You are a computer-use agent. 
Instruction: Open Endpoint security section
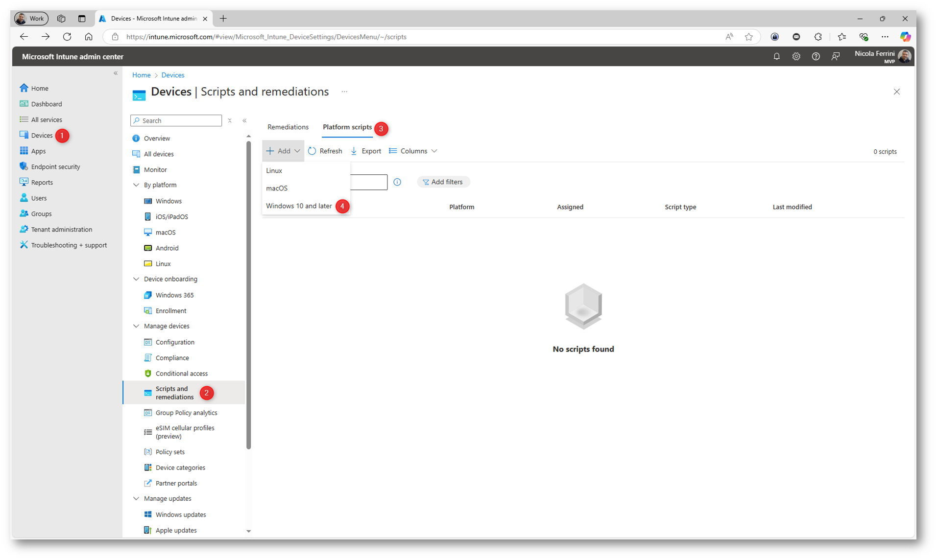50,167
